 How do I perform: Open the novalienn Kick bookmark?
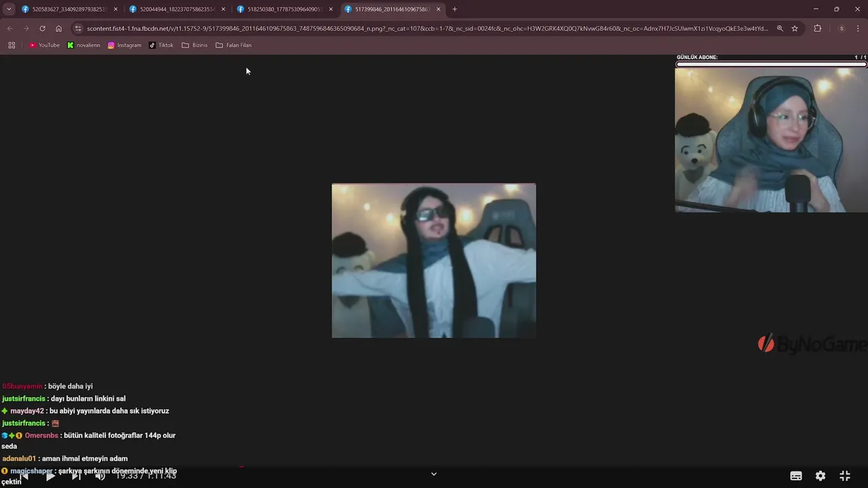[83, 45]
